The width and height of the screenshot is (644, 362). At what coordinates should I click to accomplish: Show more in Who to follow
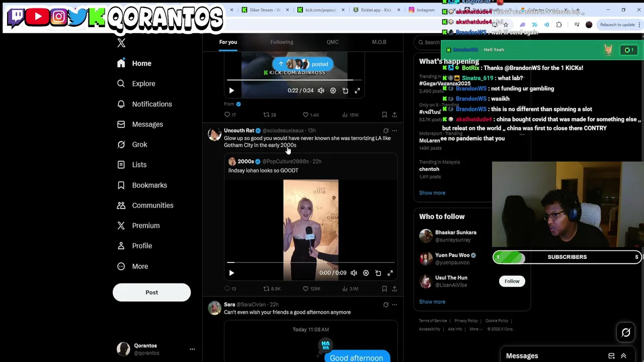click(x=432, y=302)
